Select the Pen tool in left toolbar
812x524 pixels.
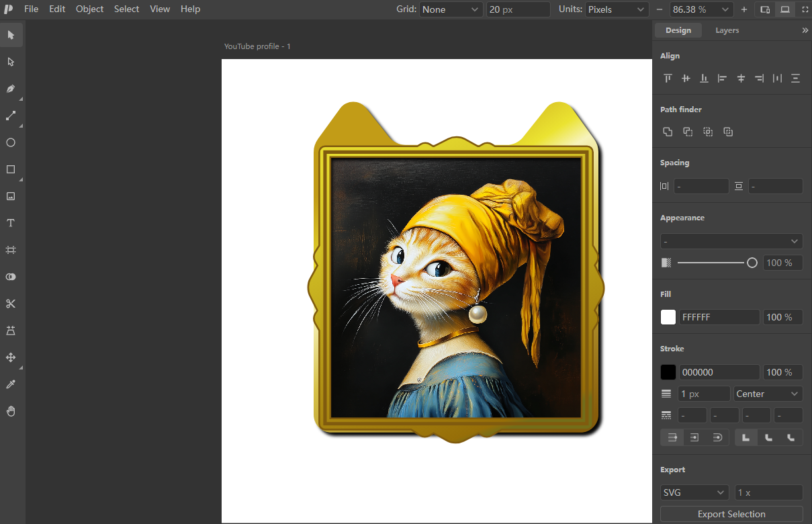[x=11, y=89]
